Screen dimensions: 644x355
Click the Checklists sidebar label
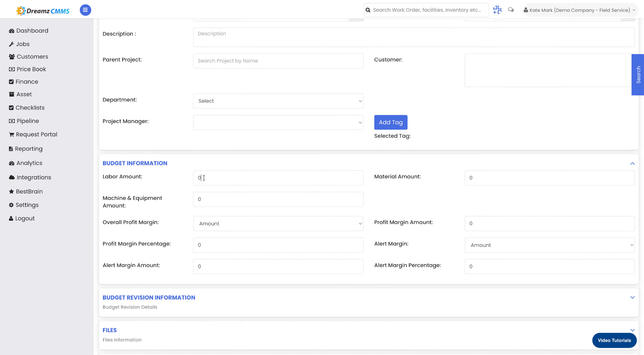click(30, 108)
